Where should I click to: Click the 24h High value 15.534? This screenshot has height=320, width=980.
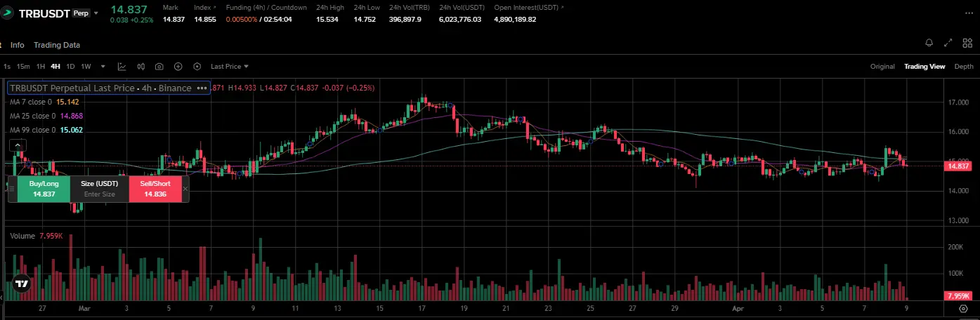click(x=327, y=19)
